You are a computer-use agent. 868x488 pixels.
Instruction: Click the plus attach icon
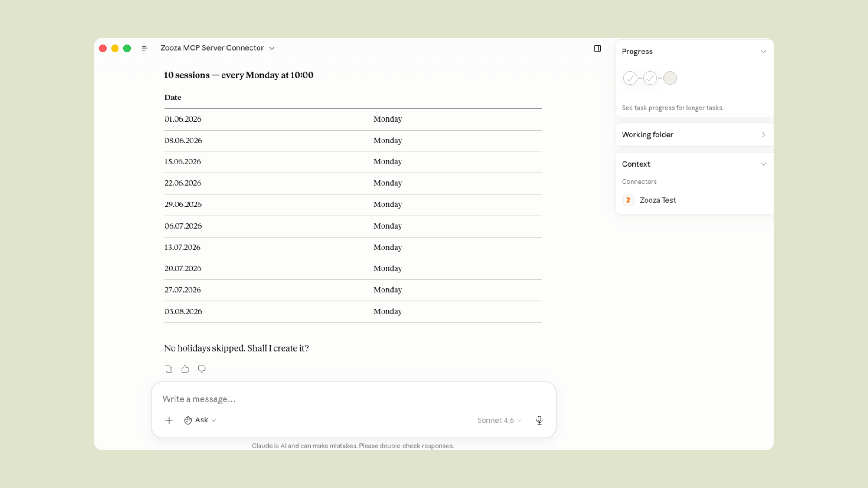point(169,421)
